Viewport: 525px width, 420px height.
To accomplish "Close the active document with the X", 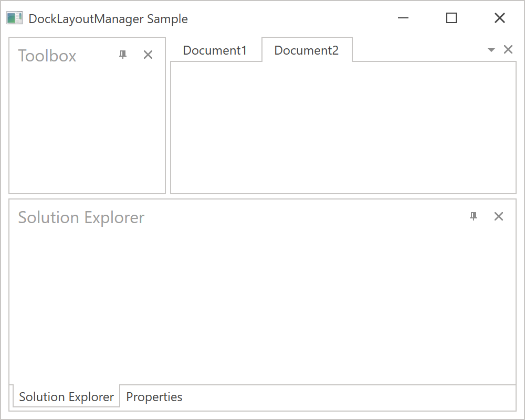I will tap(508, 50).
